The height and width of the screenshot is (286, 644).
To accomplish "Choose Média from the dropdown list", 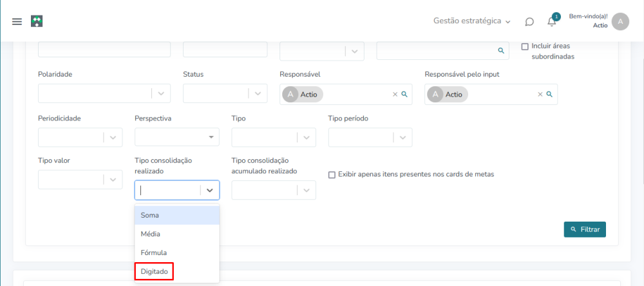I will pyautogui.click(x=151, y=234).
